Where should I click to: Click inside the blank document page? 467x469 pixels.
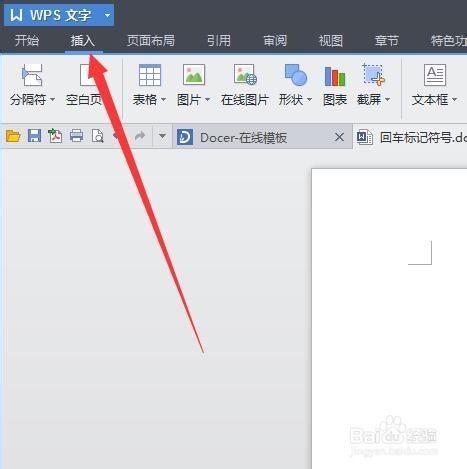(x=389, y=319)
